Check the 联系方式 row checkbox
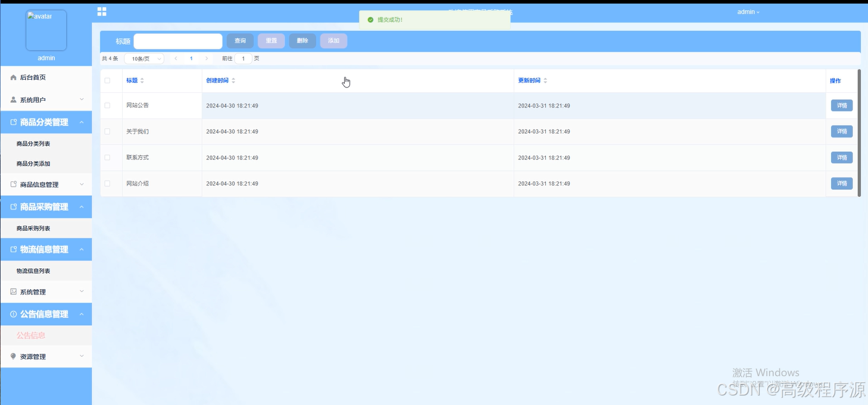Image resolution: width=868 pixels, height=405 pixels. pos(107,158)
